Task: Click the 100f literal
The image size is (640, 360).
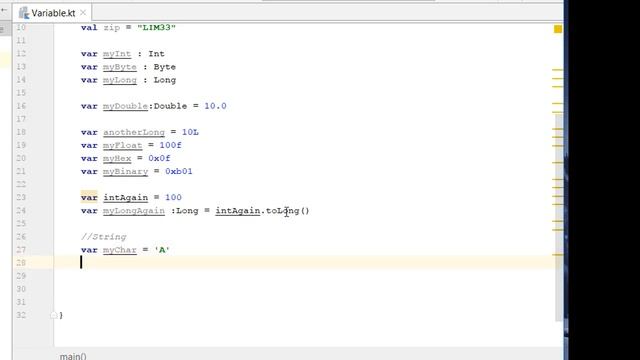Action: (170, 145)
